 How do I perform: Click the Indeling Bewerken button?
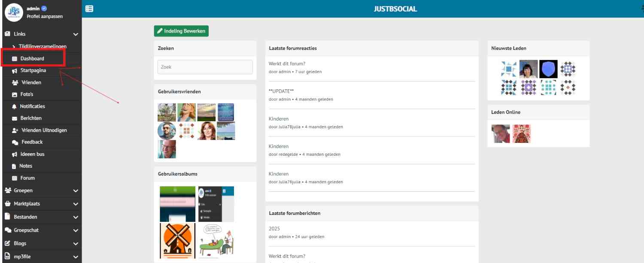pos(181,31)
